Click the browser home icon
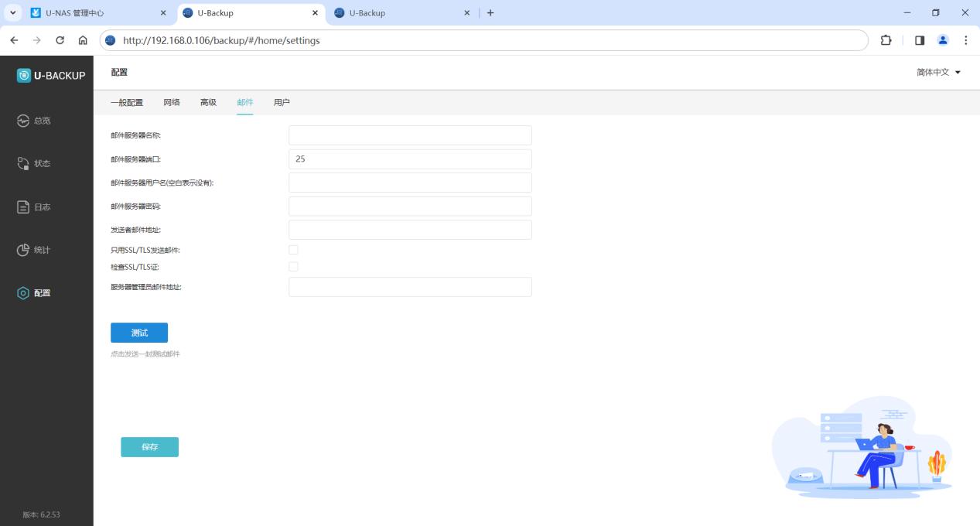 83,40
